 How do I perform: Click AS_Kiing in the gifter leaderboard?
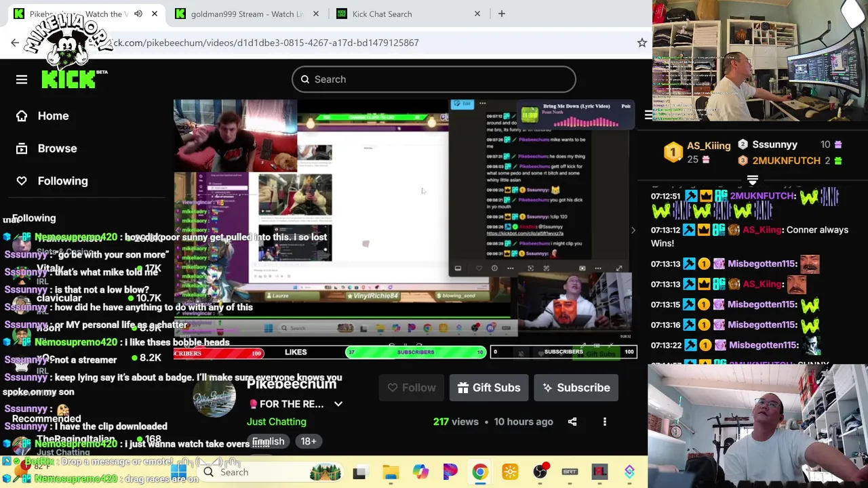[x=709, y=146]
